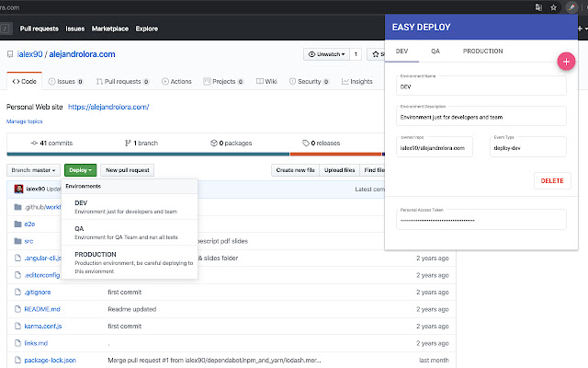Screen dimensions: 588x368
Task: Click the .editorconfig file icon
Action: 17,275
